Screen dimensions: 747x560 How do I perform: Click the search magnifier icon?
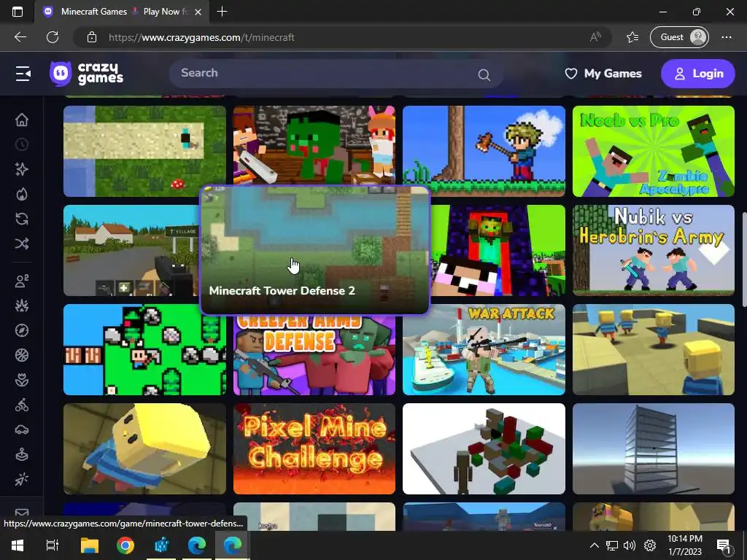click(x=484, y=75)
